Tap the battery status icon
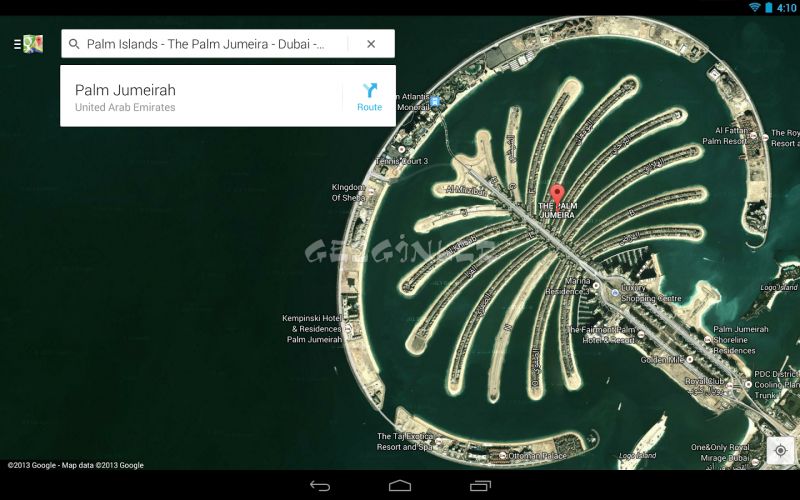800x500 pixels. point(768,7)
